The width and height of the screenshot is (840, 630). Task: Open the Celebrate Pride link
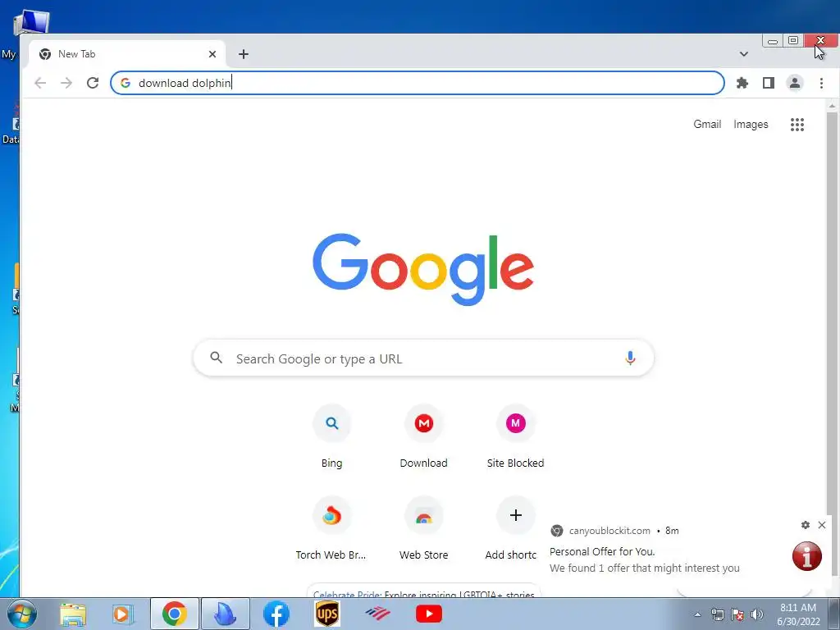point(347,594)
